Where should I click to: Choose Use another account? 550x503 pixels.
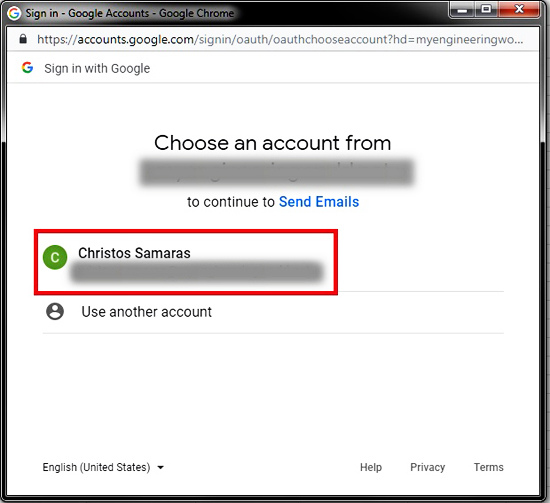[273, 312]
